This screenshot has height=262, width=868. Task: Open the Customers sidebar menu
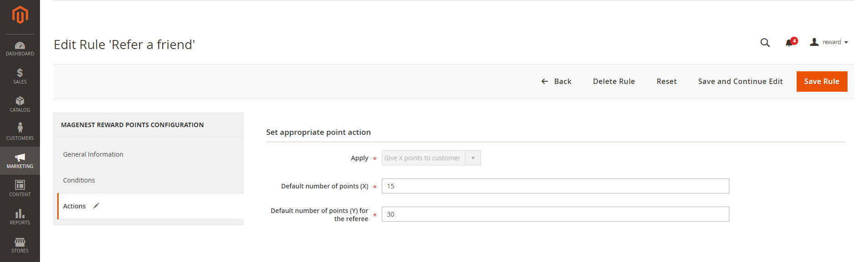tap(20, 132)
